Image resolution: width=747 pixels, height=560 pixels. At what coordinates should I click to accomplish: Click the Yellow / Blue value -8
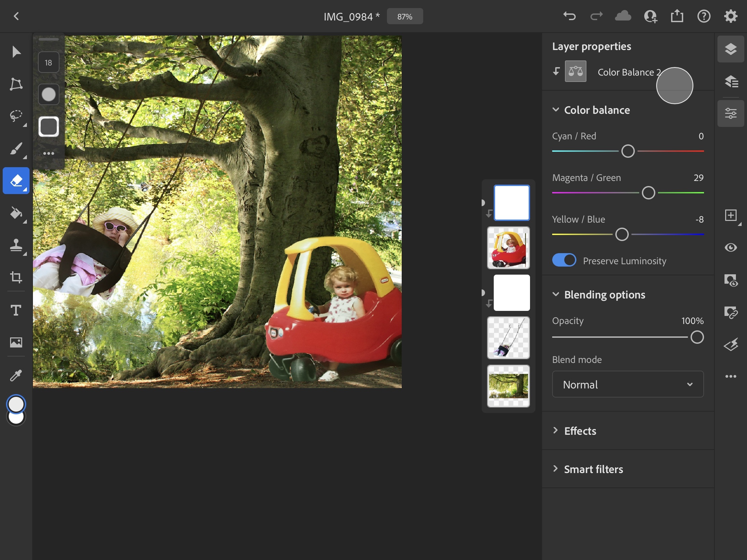[699, 220]
